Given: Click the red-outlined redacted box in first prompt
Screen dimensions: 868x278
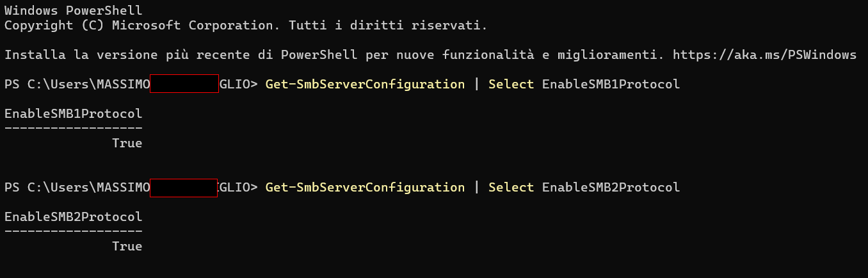Looking at the screenshot, I should pyautogui.click(x=184, y=84).
